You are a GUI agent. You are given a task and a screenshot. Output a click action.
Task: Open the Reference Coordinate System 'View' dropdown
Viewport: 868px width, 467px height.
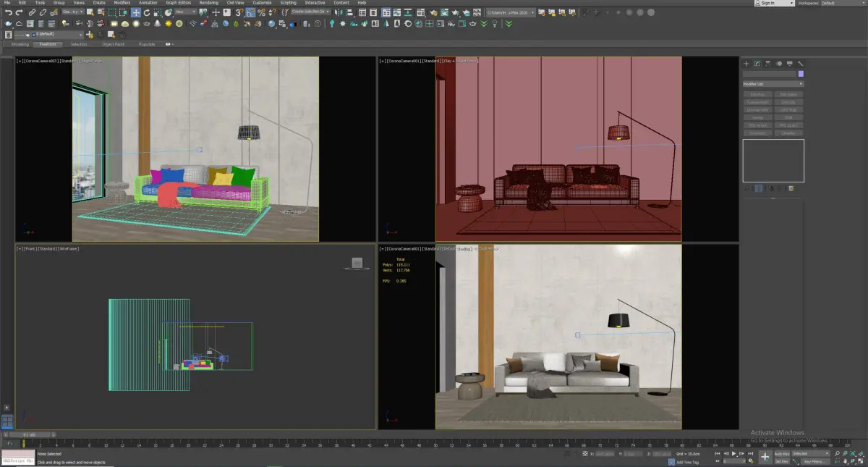click(185, 12)
